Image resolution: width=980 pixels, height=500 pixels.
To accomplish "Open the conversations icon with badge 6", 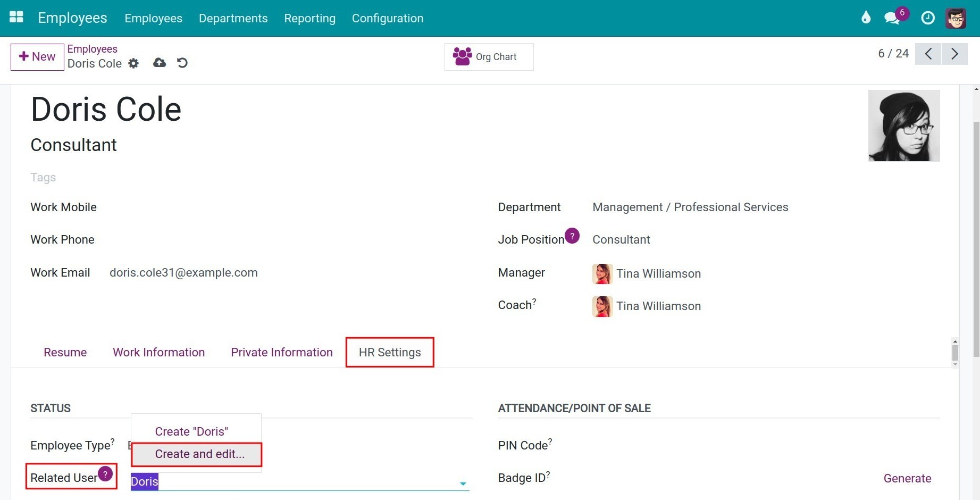I will click(893, 18).
